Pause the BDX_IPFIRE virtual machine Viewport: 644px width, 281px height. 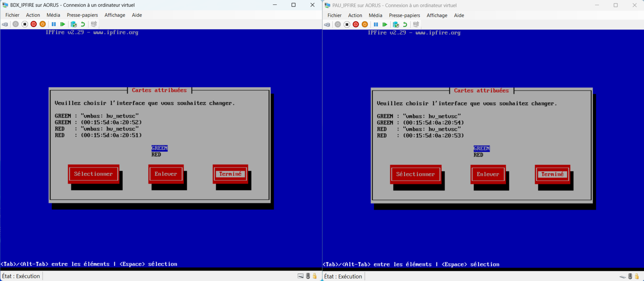(x=54, y=24)
